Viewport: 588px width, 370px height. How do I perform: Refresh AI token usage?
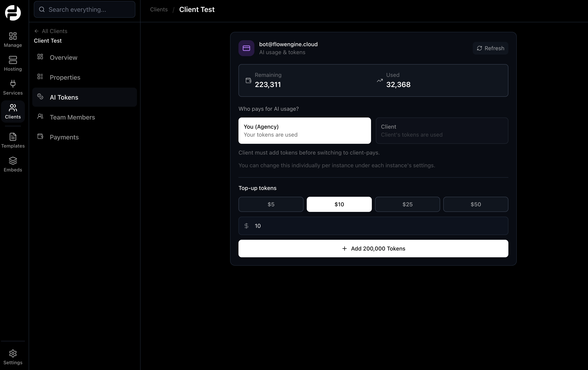click(x=490, y=48)
